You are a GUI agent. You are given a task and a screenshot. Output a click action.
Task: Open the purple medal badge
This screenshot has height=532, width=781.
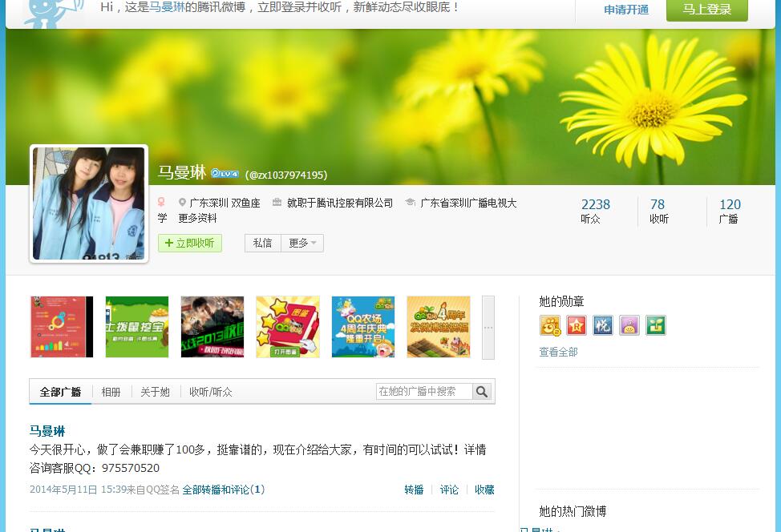(x=629, y=325)
